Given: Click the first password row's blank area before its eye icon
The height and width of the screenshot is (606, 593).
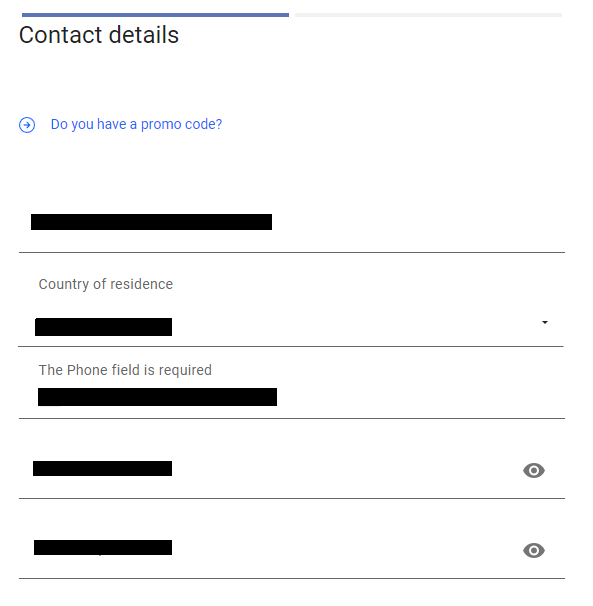Looking at the screenshot, I should click(x=347, y=468).
